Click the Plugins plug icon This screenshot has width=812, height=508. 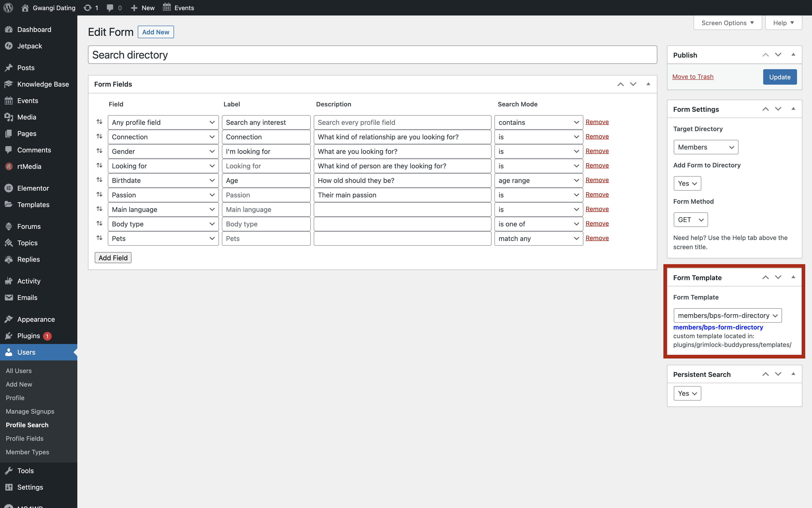[9, 336]
